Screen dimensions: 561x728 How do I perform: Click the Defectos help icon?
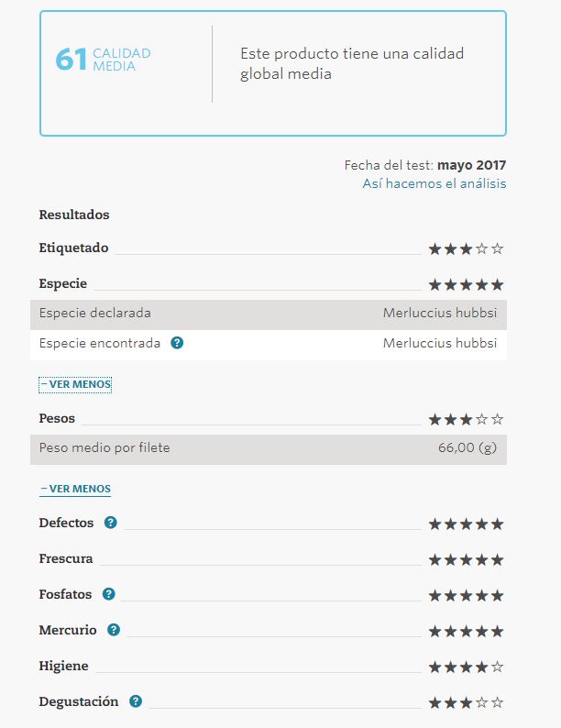(x=111, y=523)
